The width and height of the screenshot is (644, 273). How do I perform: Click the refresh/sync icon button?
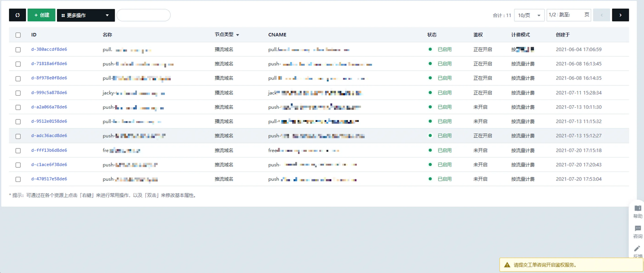click(x=17, y=16)
